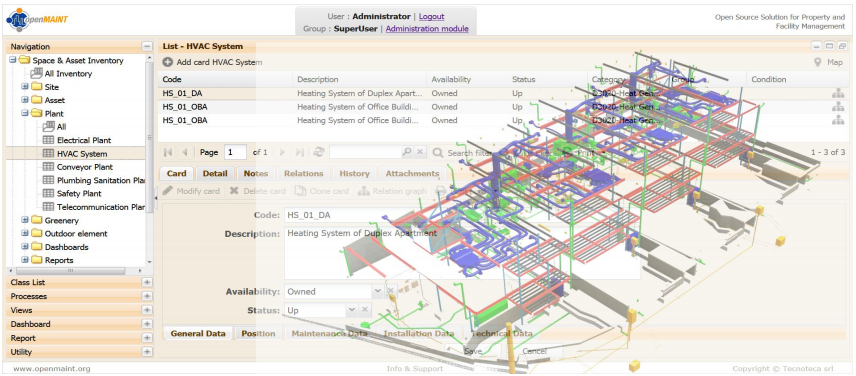This screenshot has width=856, height=376.
Task: Go to first page of the list
Action: (x=168, y=152)
